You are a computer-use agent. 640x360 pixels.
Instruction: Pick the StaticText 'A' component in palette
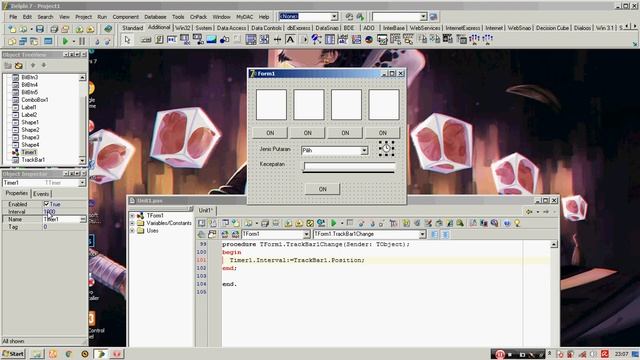tap(290, 40)
